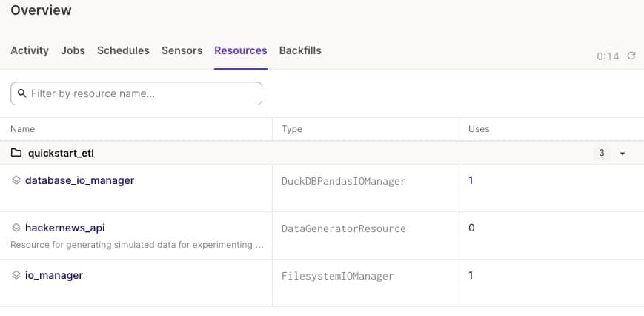Select the Sensors tab
Screen dimensions: 644x316
182,50
